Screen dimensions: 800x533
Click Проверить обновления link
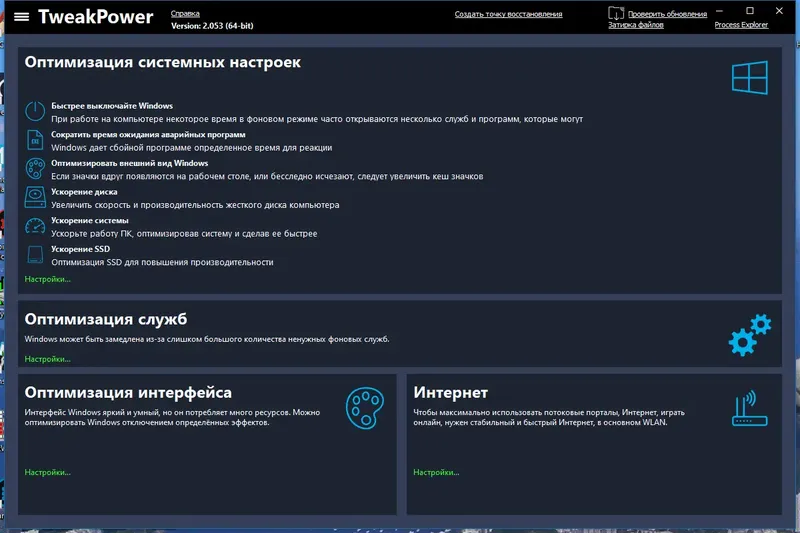point(667,14)
